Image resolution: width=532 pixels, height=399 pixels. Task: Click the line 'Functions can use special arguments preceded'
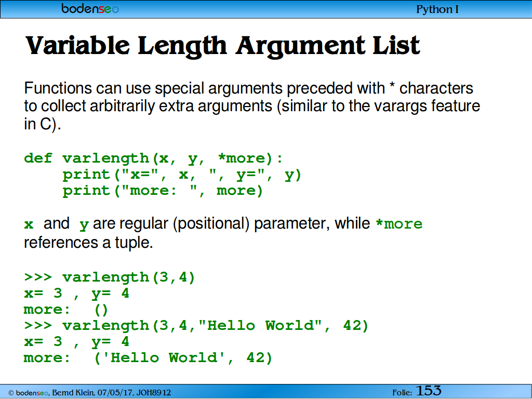(248, 88)
